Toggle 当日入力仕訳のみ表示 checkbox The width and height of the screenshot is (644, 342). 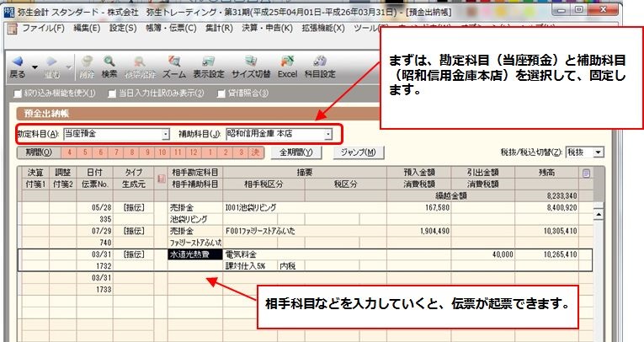(112, 94)
